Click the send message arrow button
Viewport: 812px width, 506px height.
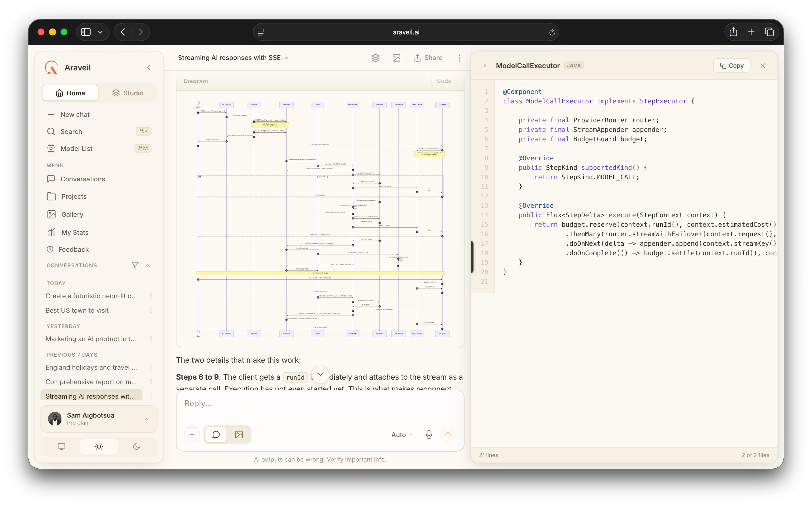[x=448, y=434]
